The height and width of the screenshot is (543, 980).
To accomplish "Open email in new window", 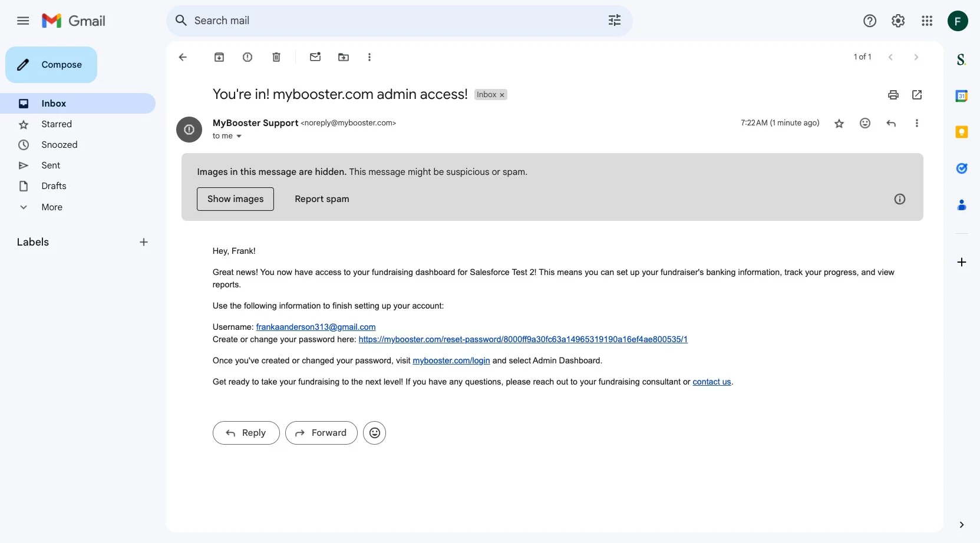I will (917, 95).
